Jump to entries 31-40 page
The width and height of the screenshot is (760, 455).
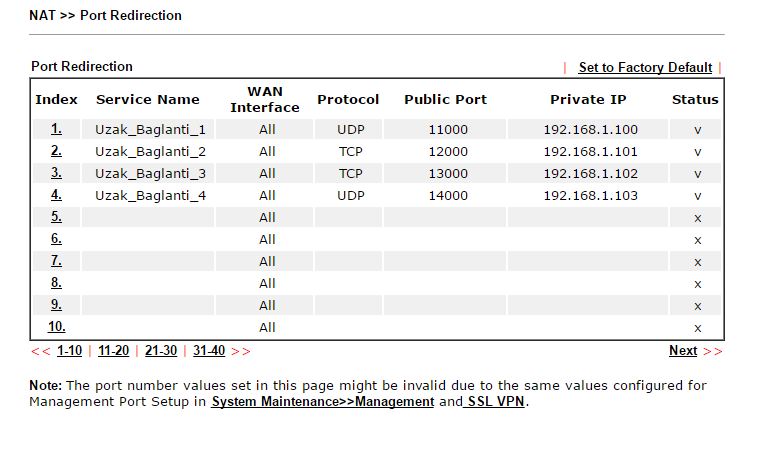[208, 351]
